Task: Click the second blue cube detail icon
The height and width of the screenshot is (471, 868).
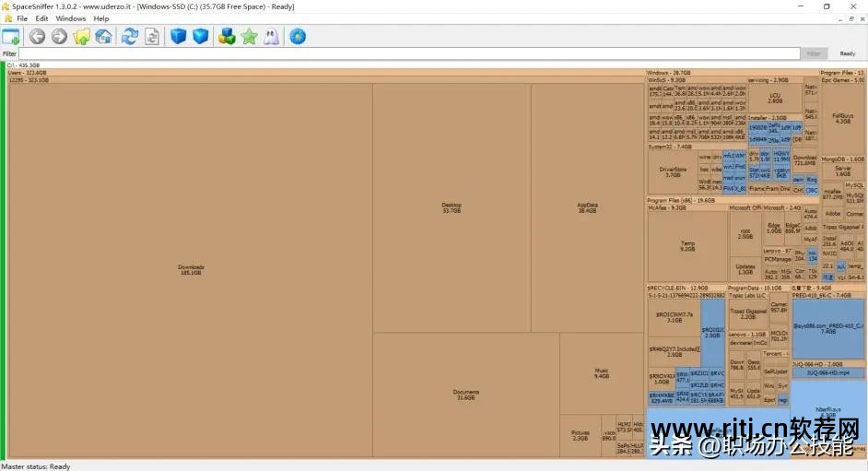Action: pos(200,37)
